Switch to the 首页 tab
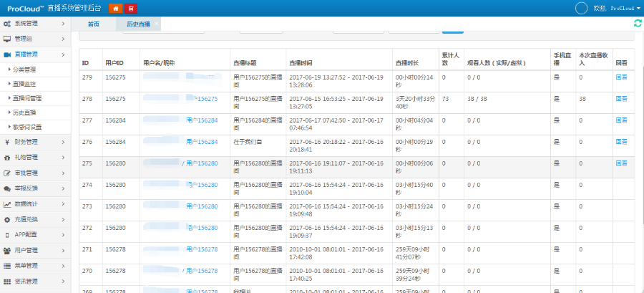Viewport: 644px width, 293px height. click(x=94, y=24)
